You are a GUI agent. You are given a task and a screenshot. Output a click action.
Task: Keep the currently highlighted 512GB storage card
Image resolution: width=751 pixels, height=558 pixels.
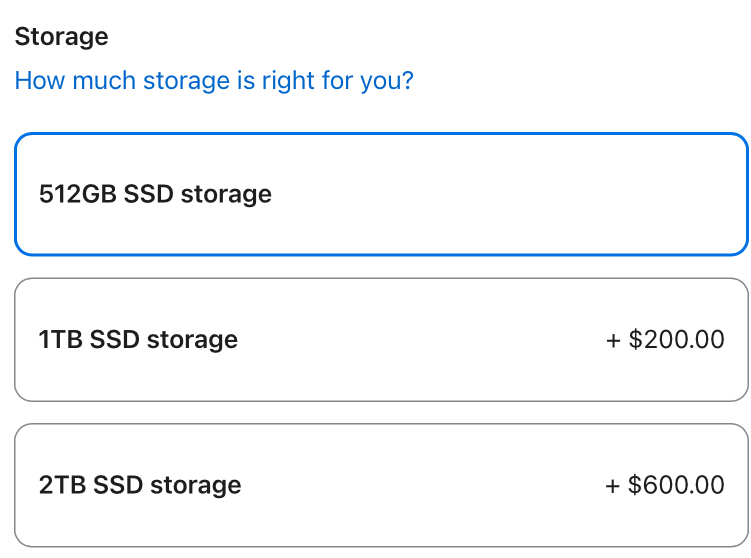pos(381,194)
